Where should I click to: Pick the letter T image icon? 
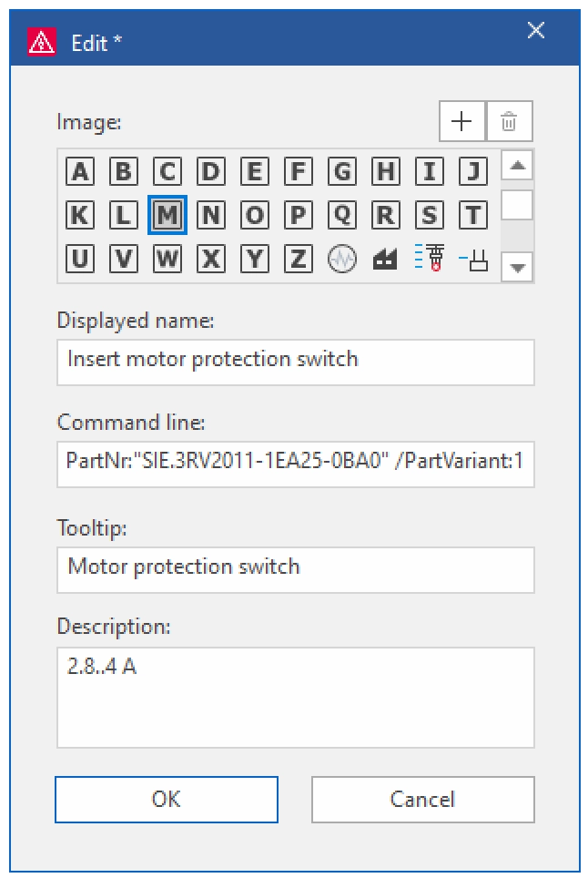point(473,215)
